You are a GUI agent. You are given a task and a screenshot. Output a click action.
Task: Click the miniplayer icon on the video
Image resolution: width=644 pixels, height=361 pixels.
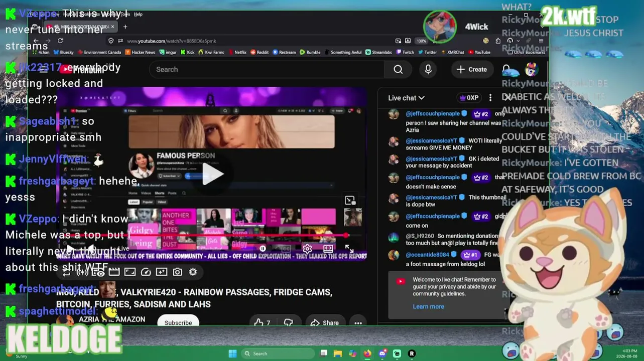click(350, 201)
